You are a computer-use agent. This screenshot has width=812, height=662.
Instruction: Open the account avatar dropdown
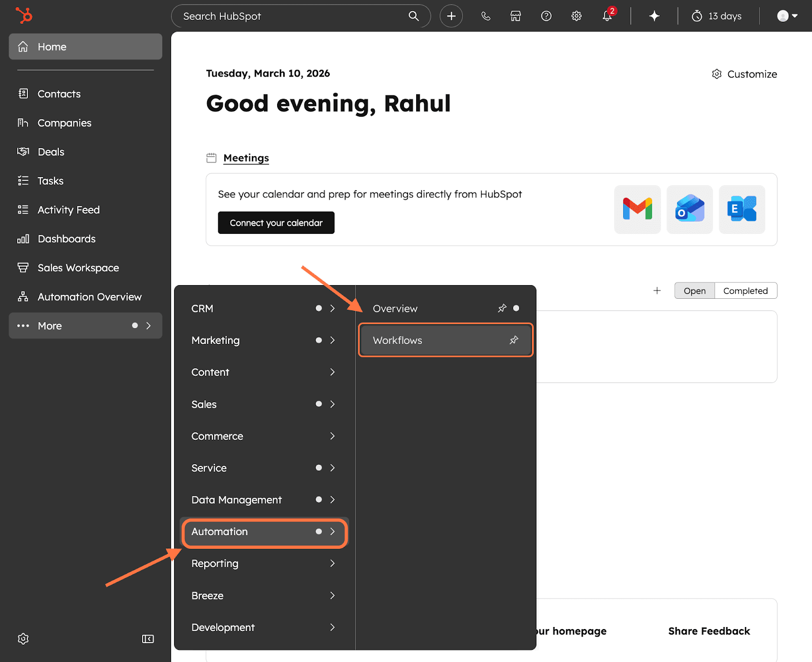(x=787, y=16)
